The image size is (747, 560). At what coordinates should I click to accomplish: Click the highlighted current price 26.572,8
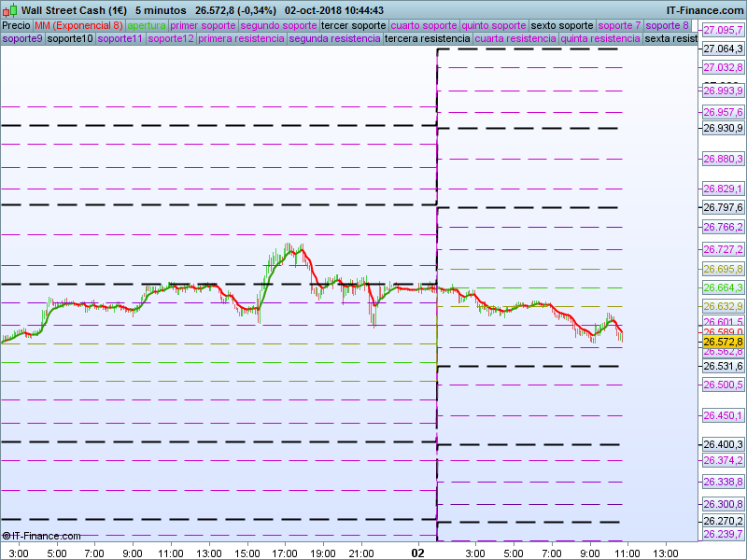point(723,342)
